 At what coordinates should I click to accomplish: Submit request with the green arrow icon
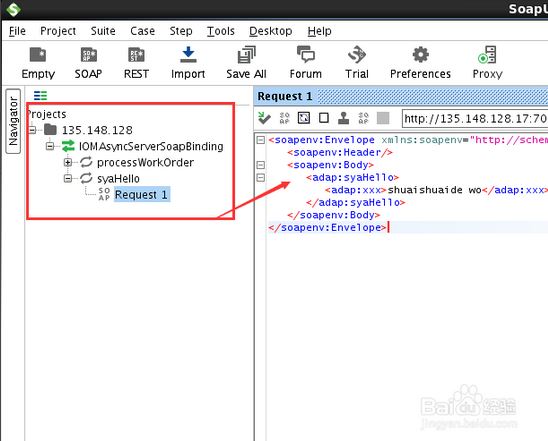click(264, 118)
